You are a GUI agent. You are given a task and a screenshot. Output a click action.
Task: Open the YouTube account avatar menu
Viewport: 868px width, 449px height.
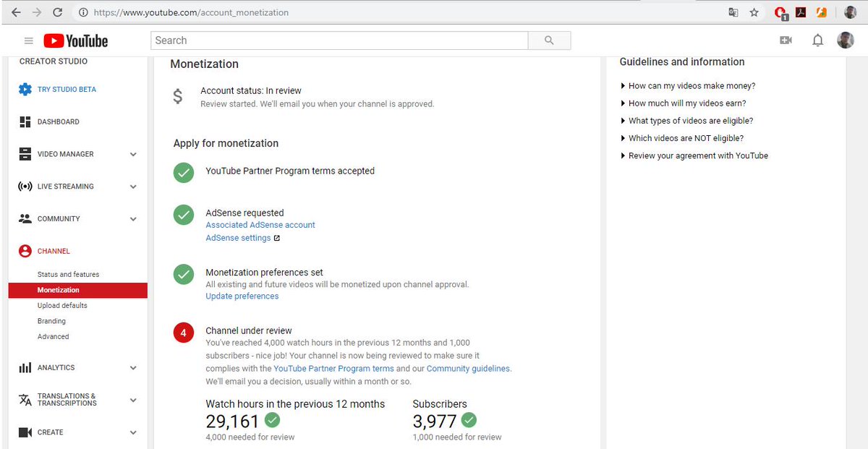tap(846, 40)
